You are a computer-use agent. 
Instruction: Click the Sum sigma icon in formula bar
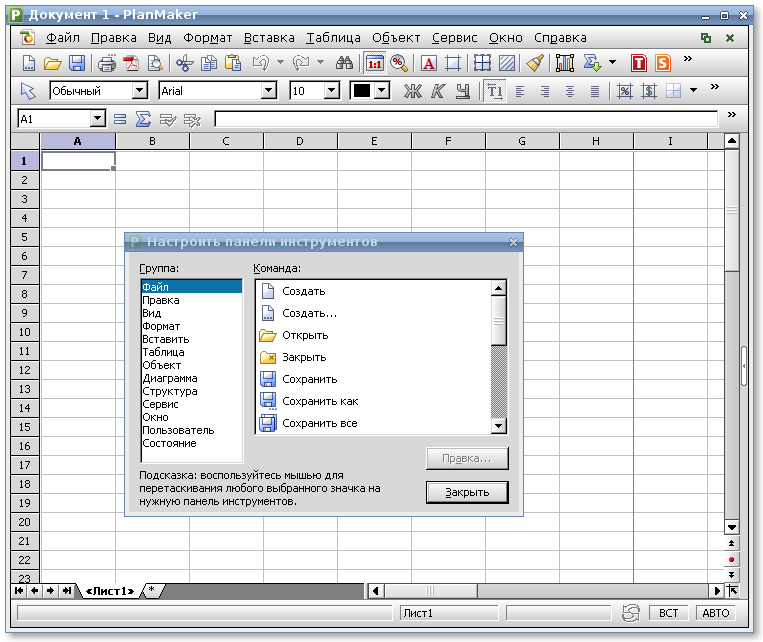pos(143,119)
